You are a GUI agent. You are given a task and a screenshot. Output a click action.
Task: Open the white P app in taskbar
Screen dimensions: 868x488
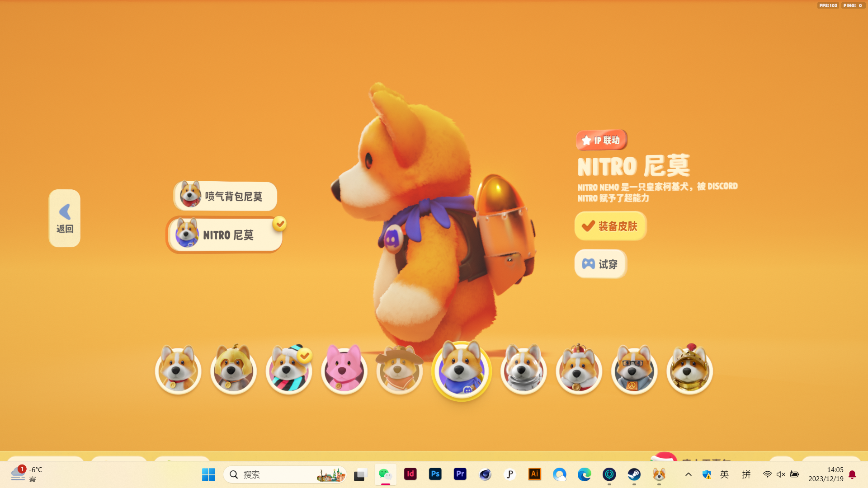click(510, 474)
